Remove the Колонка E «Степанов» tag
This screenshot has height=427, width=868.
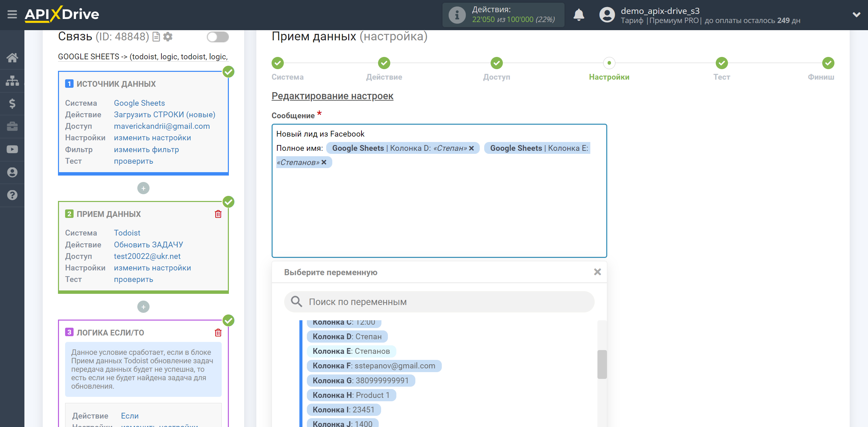[324, 162]
